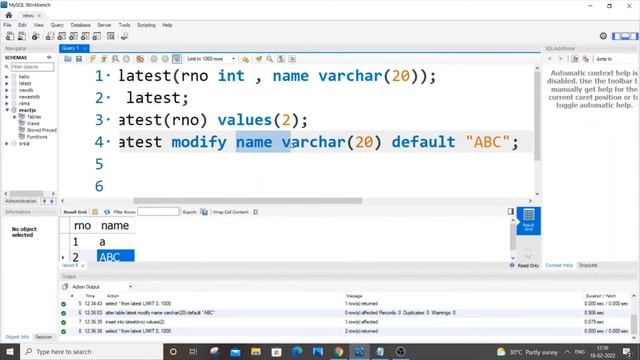
Task: Click the Result Grid side panel button
Action: 529,220
